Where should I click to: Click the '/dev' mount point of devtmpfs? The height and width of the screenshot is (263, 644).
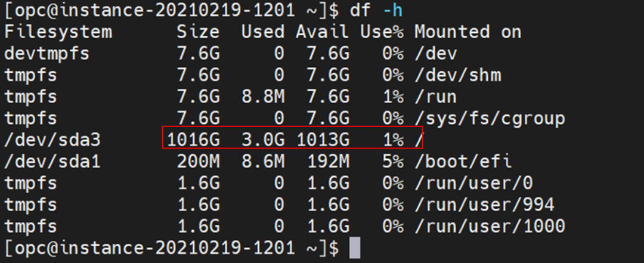[436, 54]
